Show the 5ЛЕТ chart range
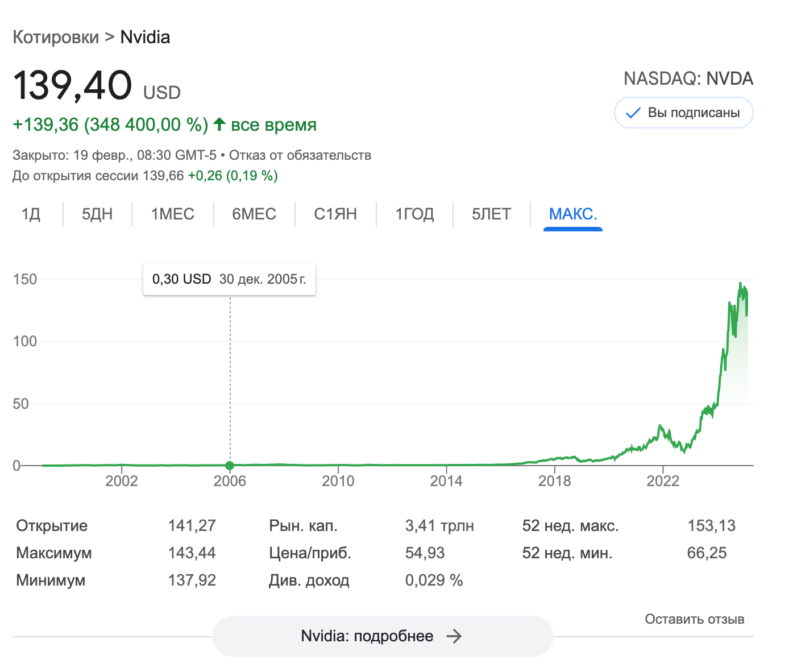Image resolution: width=797 pixels, height=672 pixels. pos(491,214)
